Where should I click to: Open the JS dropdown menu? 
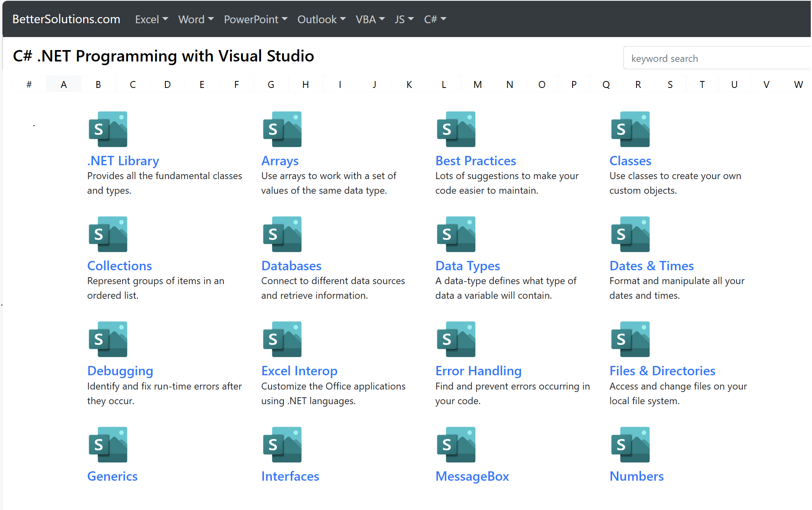click(404, 19)
